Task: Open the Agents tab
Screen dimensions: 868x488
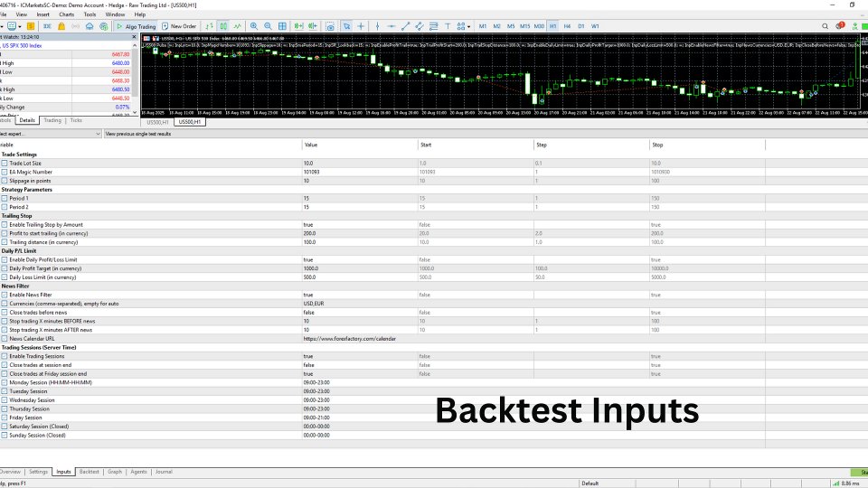Action: click(138, 472)
